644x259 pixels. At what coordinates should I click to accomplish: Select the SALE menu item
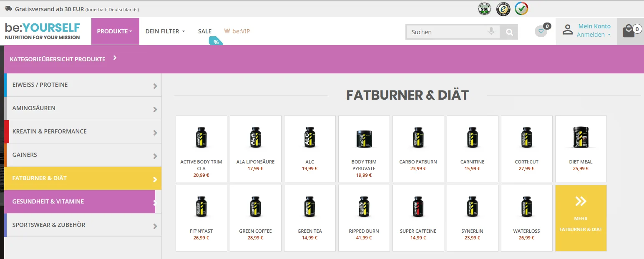point(205,31)
